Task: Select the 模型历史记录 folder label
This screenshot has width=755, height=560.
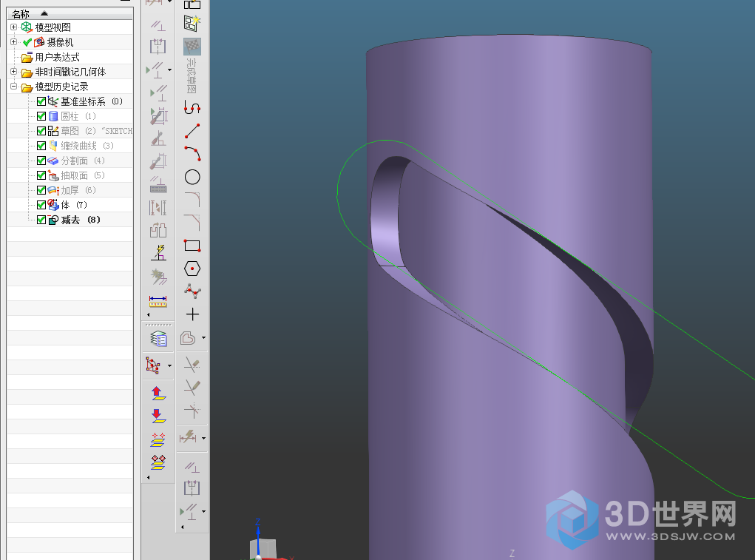Action: (x=61, y=87)
